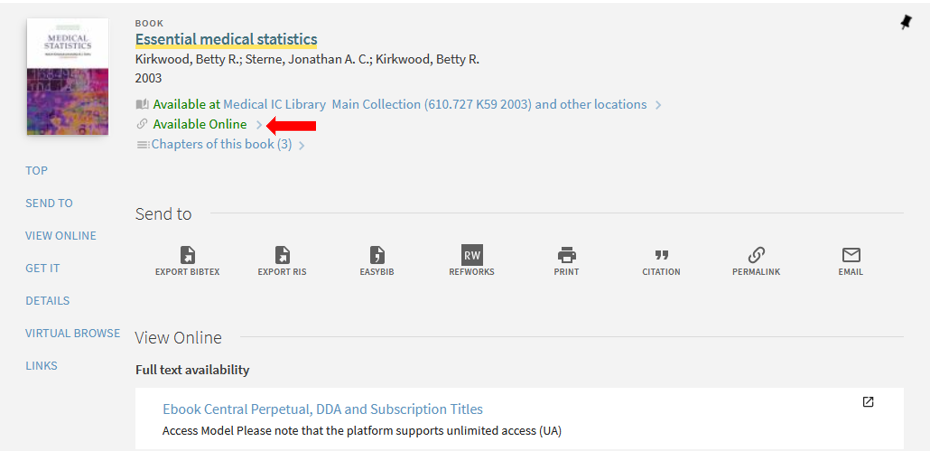This screenshot has height=451, width=932.
Task: Go to GET IT in side navigation
Action: click(42, 268)
